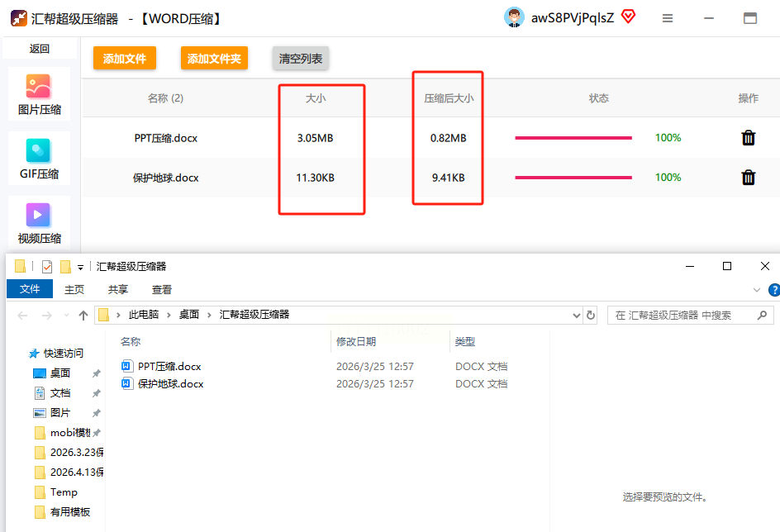Delete PPT压缩.docx with its trash icon
Image resolution: width=780 pixels, height=532 pixels.
(x=748, y=138)
